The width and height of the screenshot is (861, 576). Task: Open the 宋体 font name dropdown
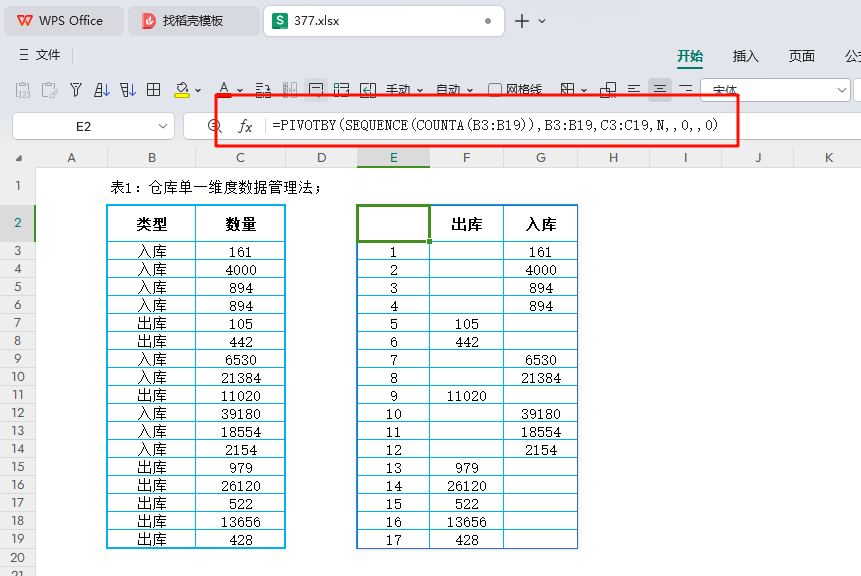point(841,90)
